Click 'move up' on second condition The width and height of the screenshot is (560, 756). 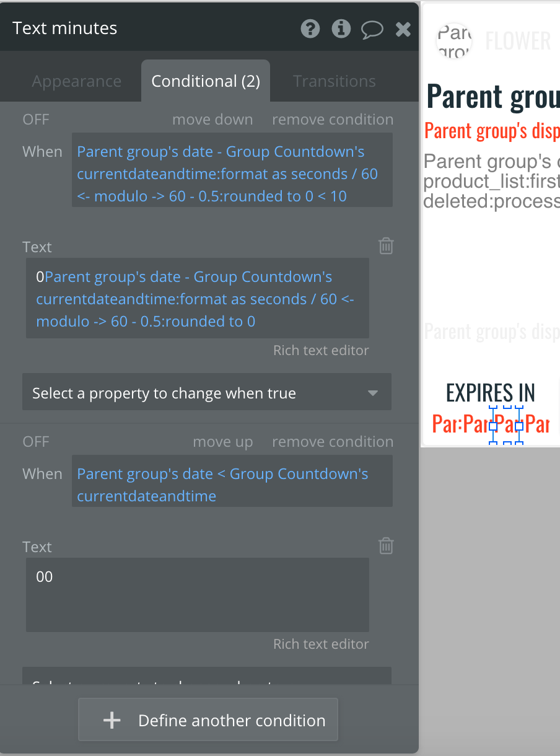click(223, 442)
